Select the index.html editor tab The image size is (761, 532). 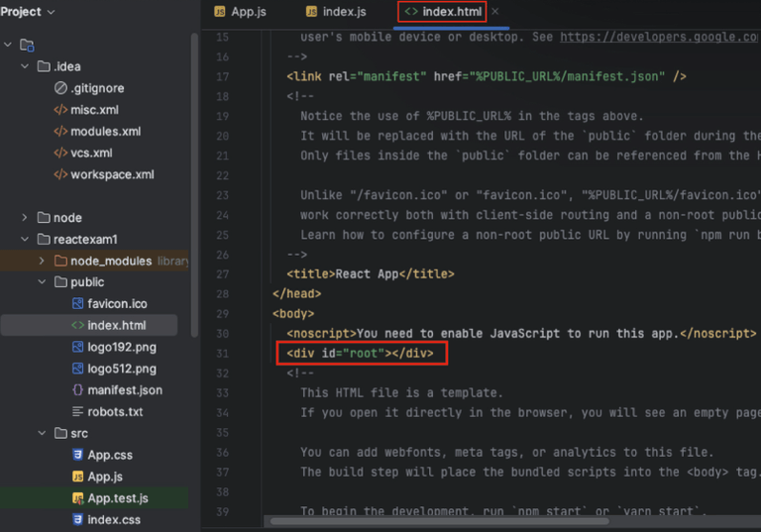pos(443,12)
